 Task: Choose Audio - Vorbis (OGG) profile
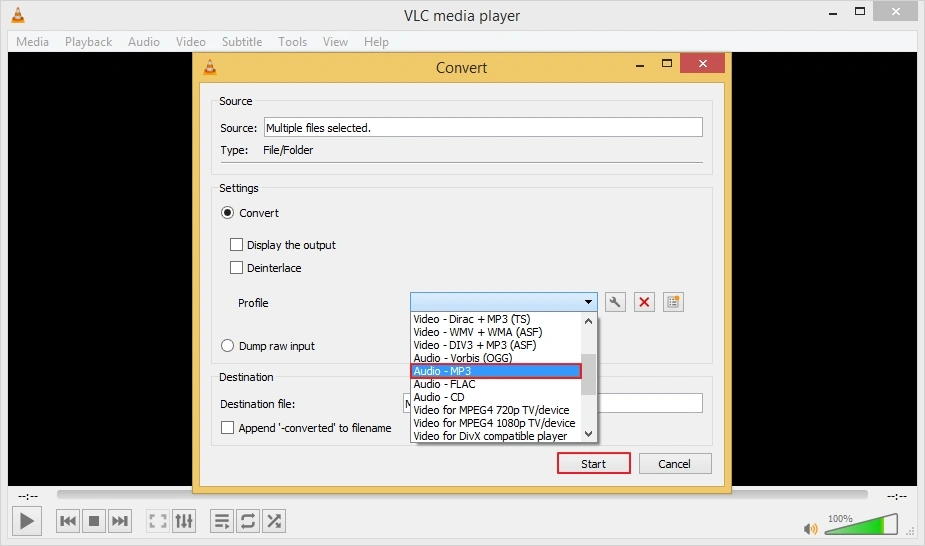496,358
